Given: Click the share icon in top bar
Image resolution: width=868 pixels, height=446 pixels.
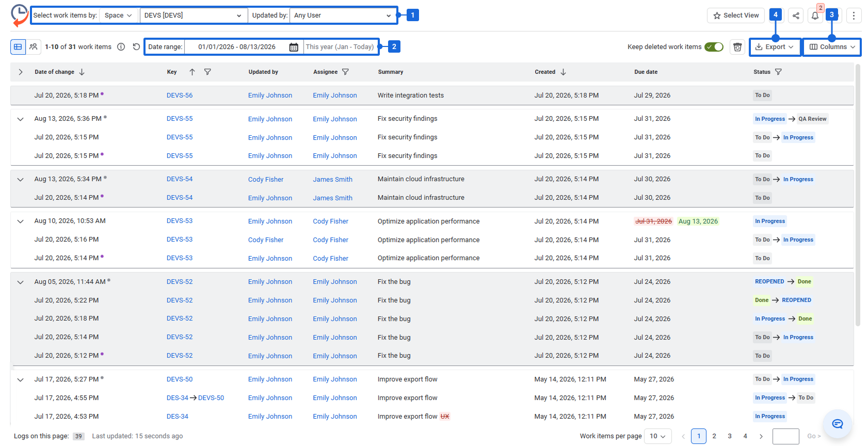Looking at the screenshot, I should pyautogui.click(x=796, y=15).
